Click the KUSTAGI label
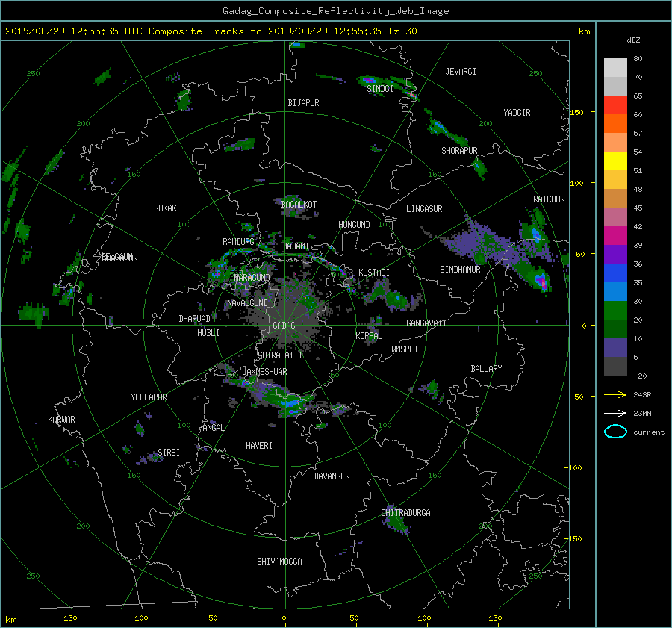This screenshot has height=628, width=672. [x=374, y=273]
